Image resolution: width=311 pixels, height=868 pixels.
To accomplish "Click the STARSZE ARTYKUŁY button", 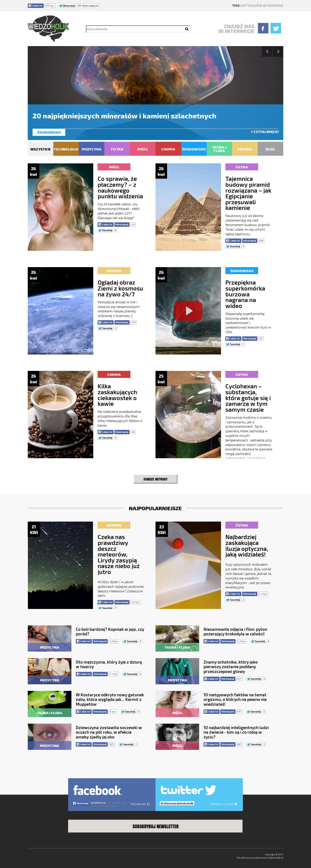I will click(x=155, y=479).
